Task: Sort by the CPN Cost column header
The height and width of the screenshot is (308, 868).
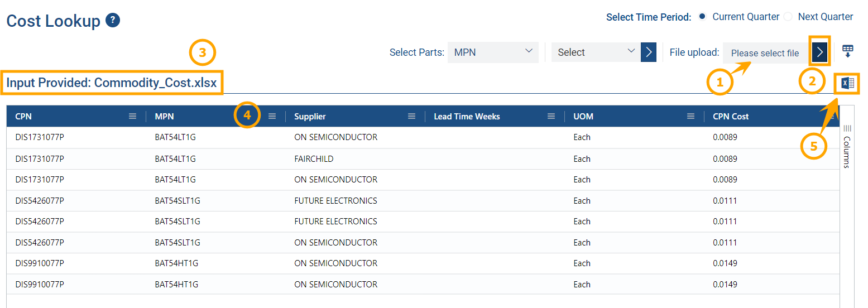Action: (731, 117)
